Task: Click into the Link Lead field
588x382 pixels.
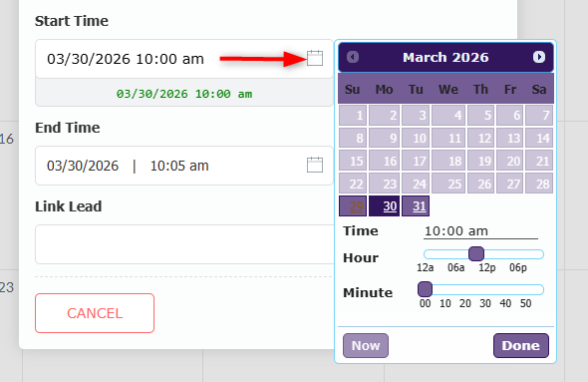Action: (x=184, y=244)
